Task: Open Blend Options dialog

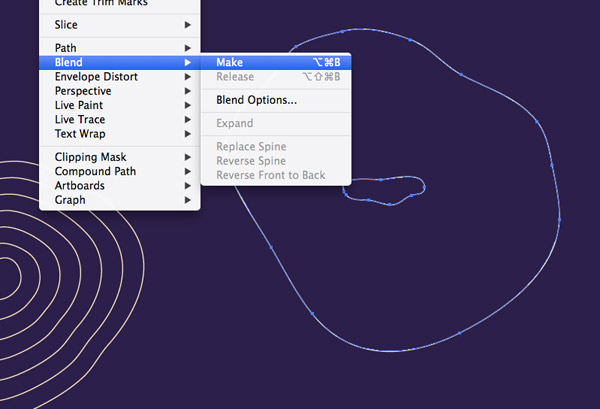Action: click(256, 100)
